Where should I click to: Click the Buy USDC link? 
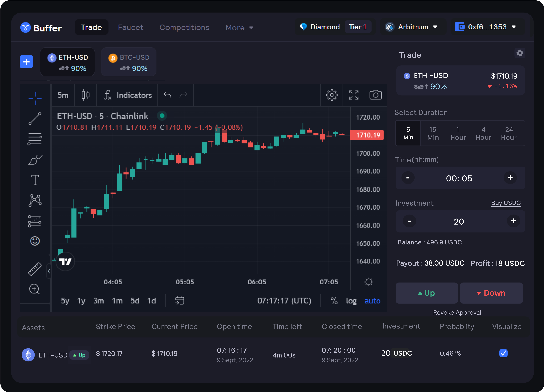[506, 203]
